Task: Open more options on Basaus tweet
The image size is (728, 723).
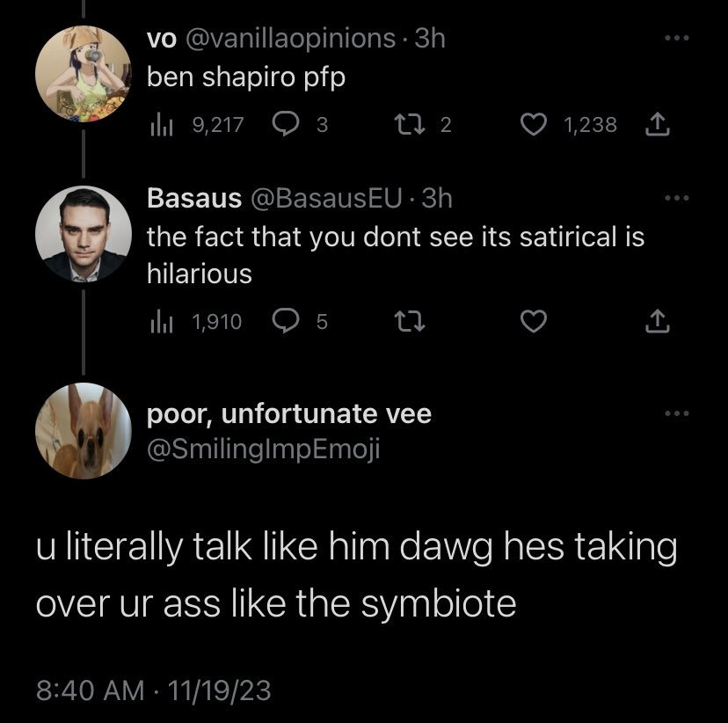Action: tap(673, 199)
